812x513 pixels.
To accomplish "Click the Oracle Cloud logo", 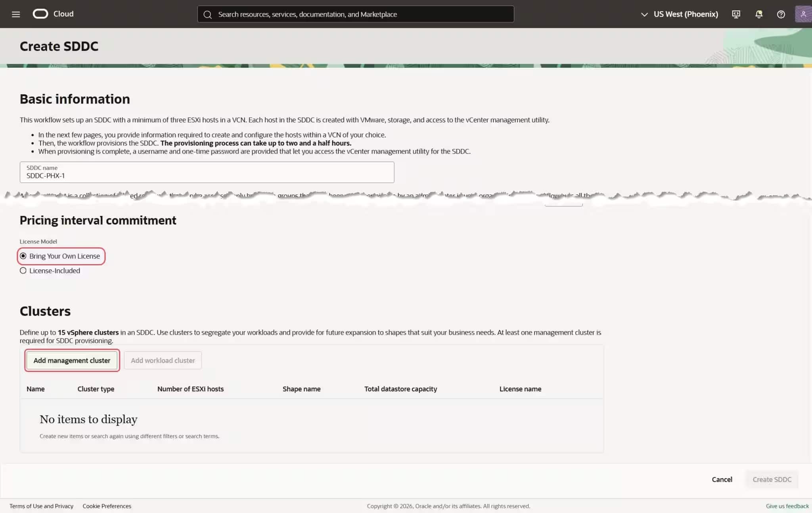I will pos(40,13).
